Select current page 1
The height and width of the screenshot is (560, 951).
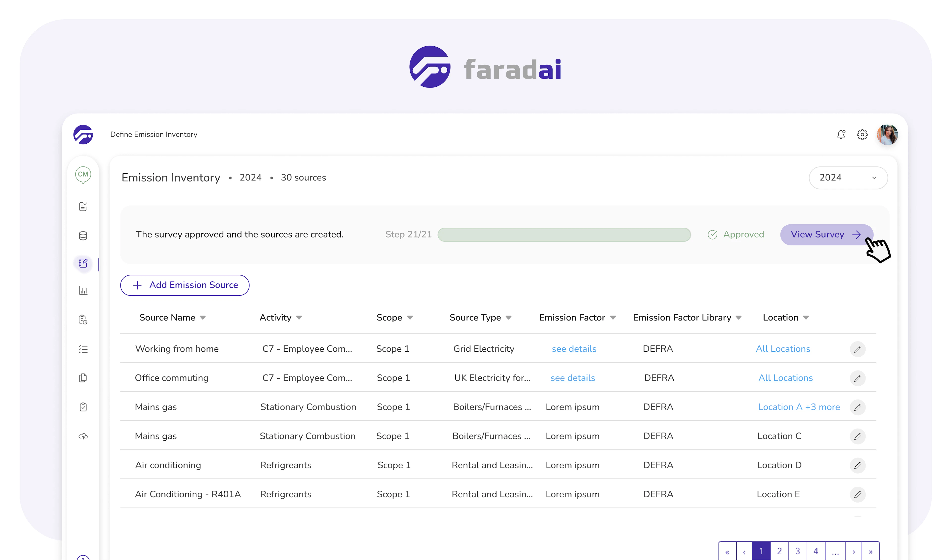761,551
